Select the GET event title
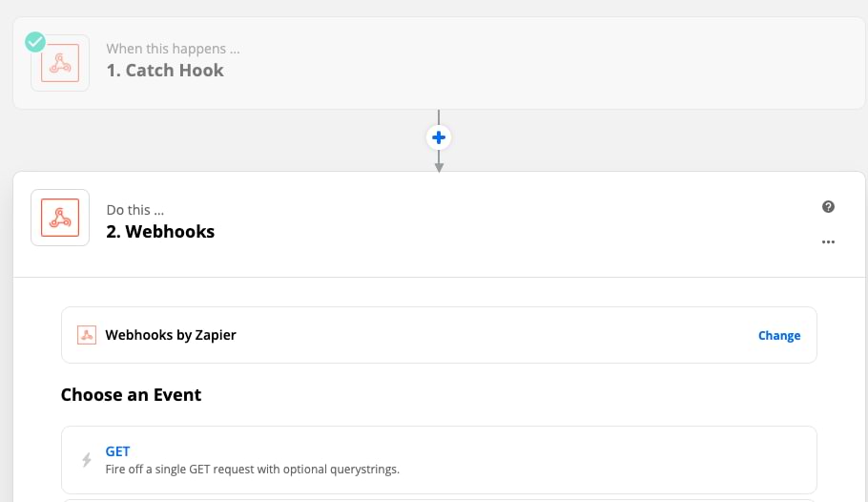The height and width of the screenshot is (502, 868). [117, 451]
